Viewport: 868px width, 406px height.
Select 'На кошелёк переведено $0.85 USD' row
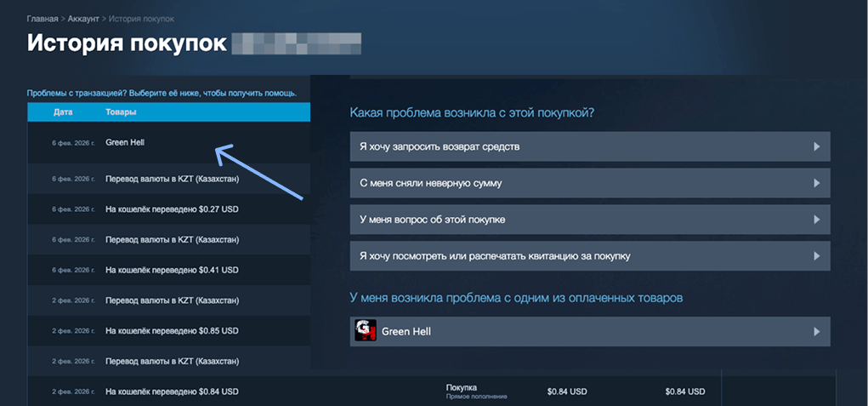(x=169, y=331)
